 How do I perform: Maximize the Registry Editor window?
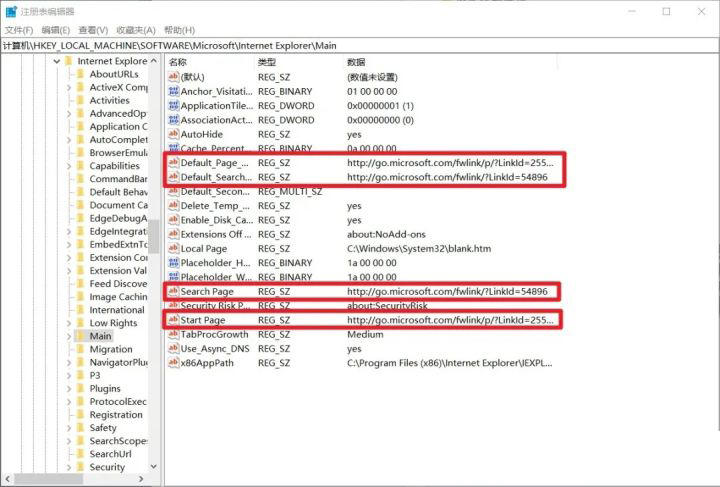(666, 11)
